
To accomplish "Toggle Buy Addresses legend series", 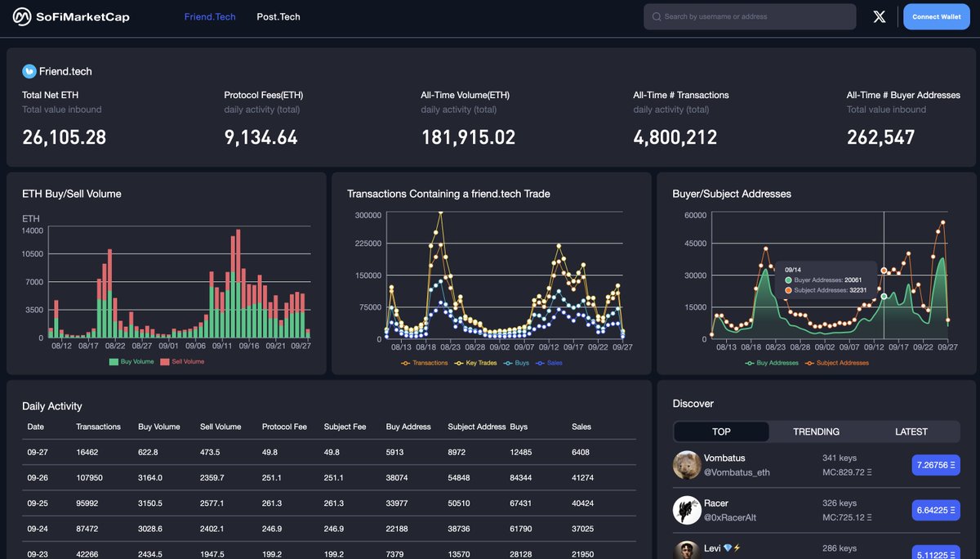I will point(772,363).
